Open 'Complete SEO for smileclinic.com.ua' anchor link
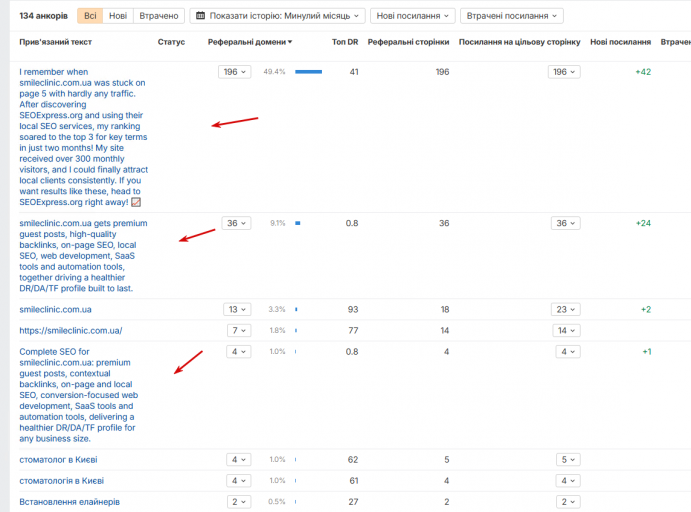This screenshot has height=512, width=691. point(78,395)
